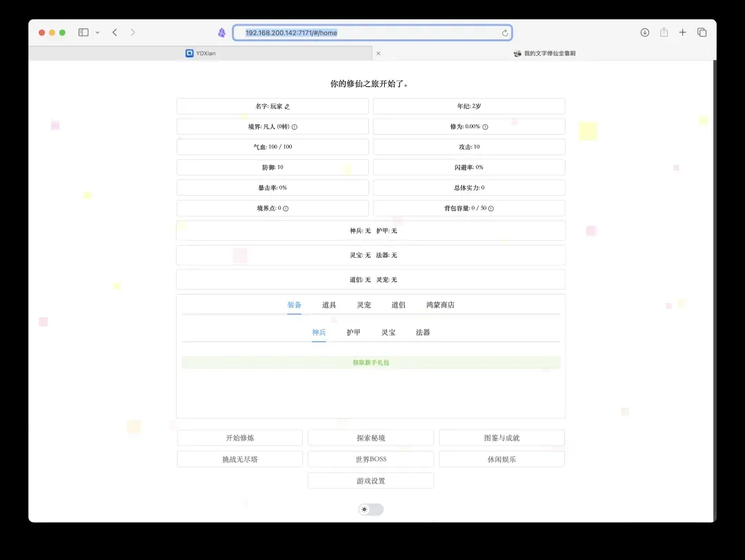Click the pencil icon to edit player name

(x=288, y=107)
